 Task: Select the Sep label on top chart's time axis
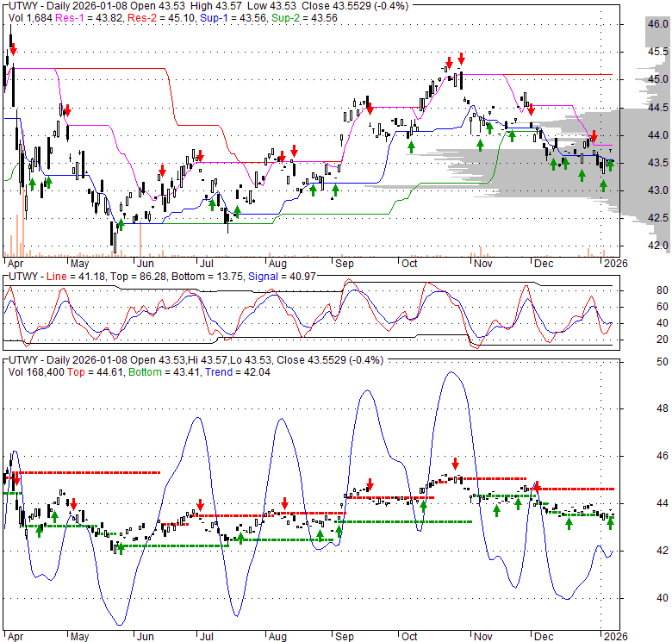point(344,263)
